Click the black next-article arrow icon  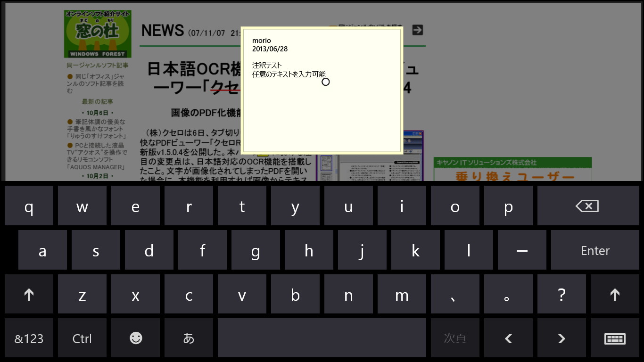pyautogui.click(x=417, y=29)
